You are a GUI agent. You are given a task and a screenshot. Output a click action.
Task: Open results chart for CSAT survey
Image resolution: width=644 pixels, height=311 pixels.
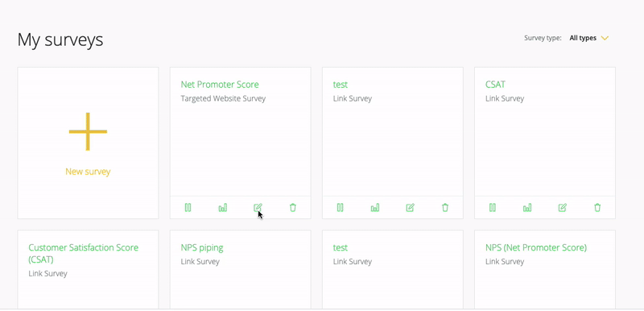[x=527, y=208]
